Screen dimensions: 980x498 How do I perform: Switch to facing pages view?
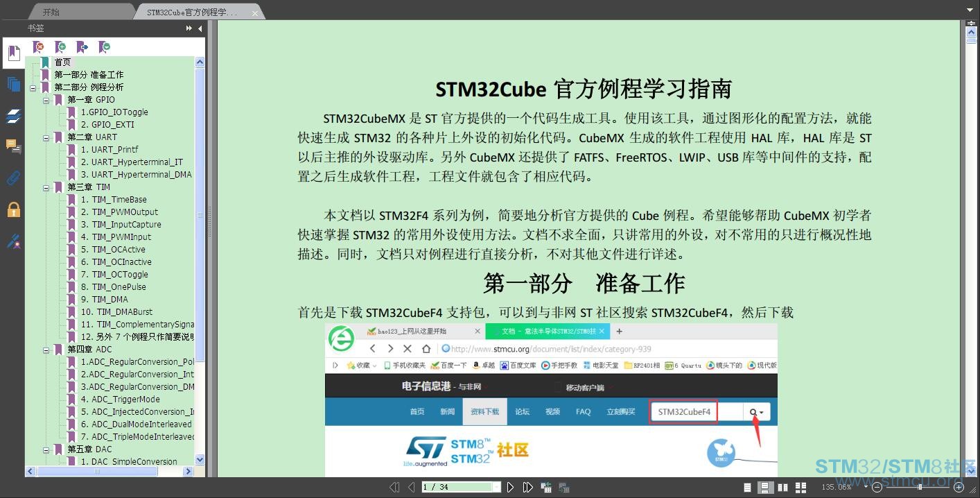(x=784, y=488)
